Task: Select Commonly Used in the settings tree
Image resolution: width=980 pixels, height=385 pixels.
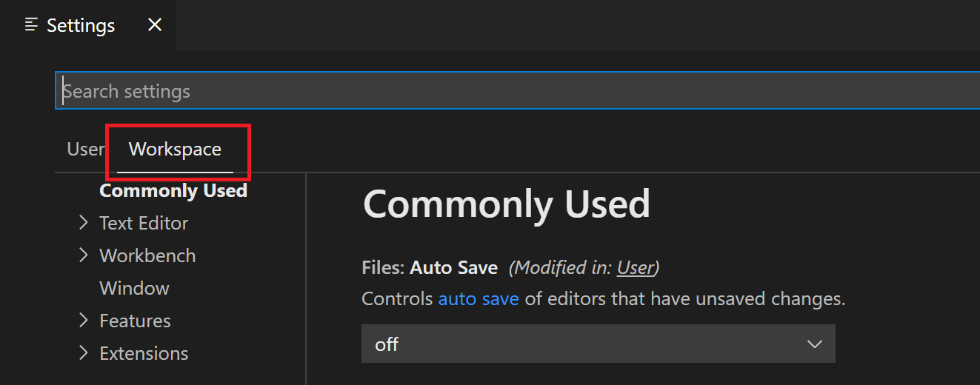Action: [x=173, y=191]
